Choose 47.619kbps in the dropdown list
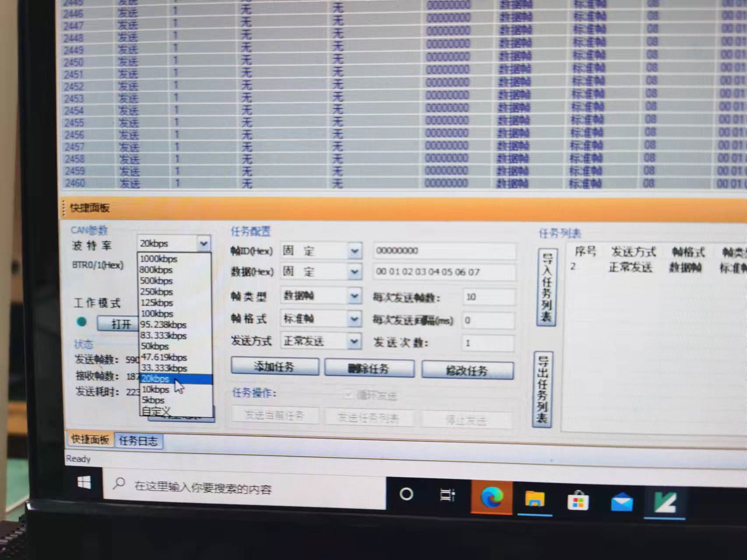Screen dimensions: 747x560 [x=175, y=357]
